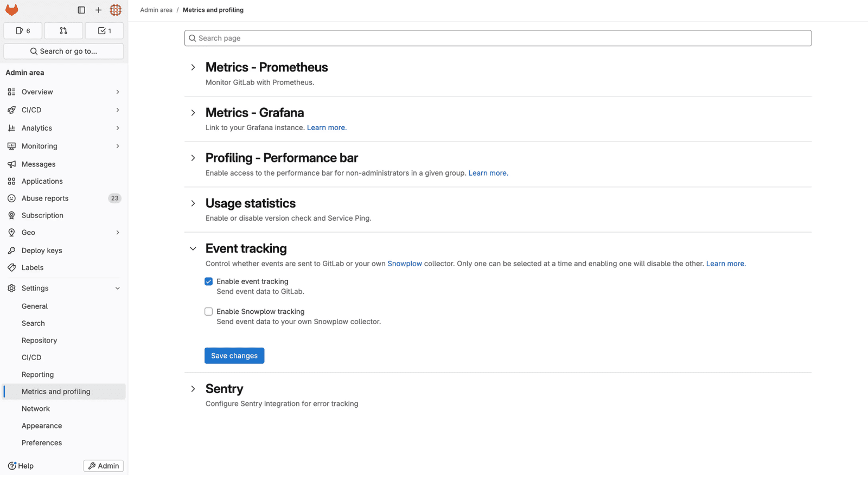Click the Save changes button
The image size is (868, 488).
tap(234, 355)
